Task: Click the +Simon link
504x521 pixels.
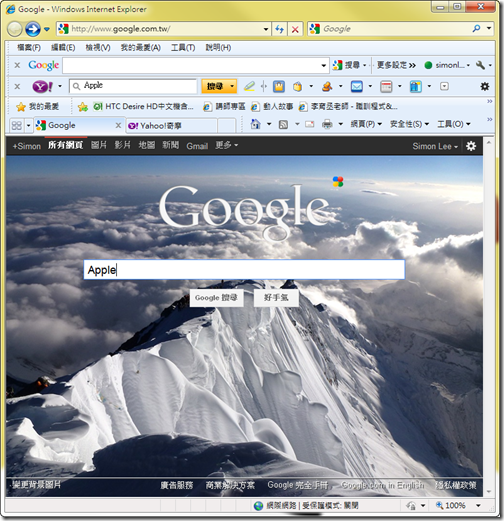Action: (27, 146)
